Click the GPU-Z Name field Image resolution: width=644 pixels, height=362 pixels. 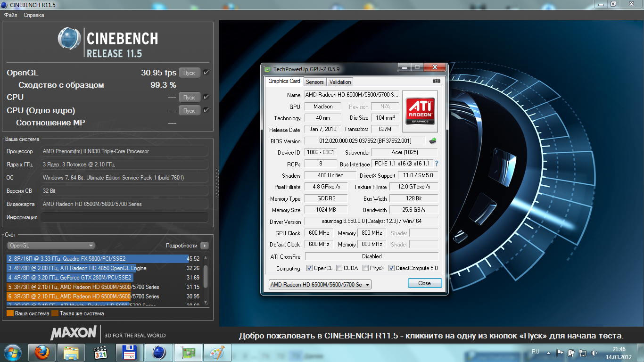pyautogui.click(x=352, y=95)
